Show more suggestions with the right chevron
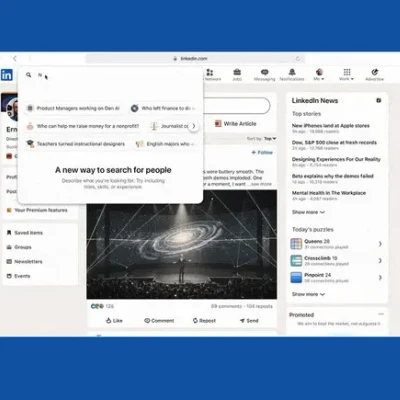The width and height of the screenshot is (400, 400). tap(194, 126)
